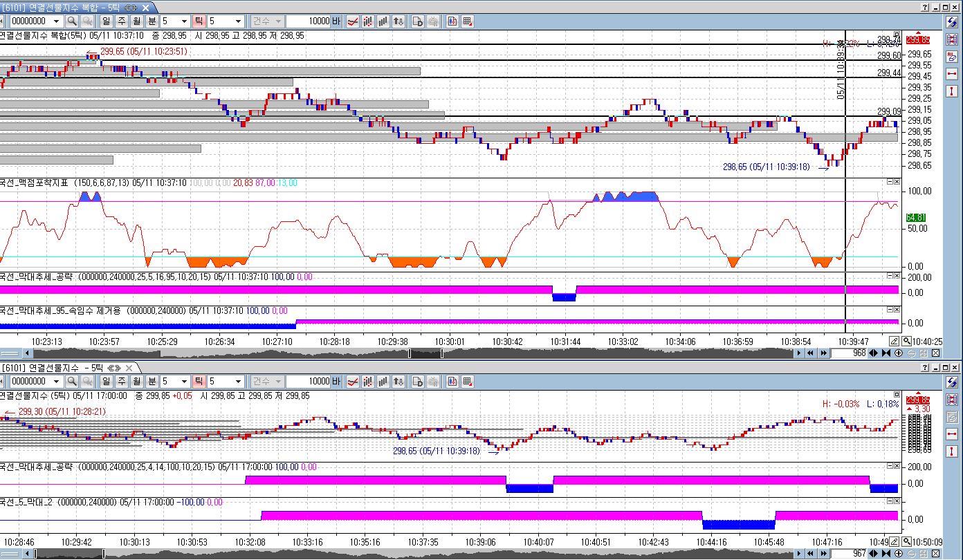963x560 pixels.
Task: Expand minute interval dropdown in bottom toolbar
Action: click(x=184, y=382)
